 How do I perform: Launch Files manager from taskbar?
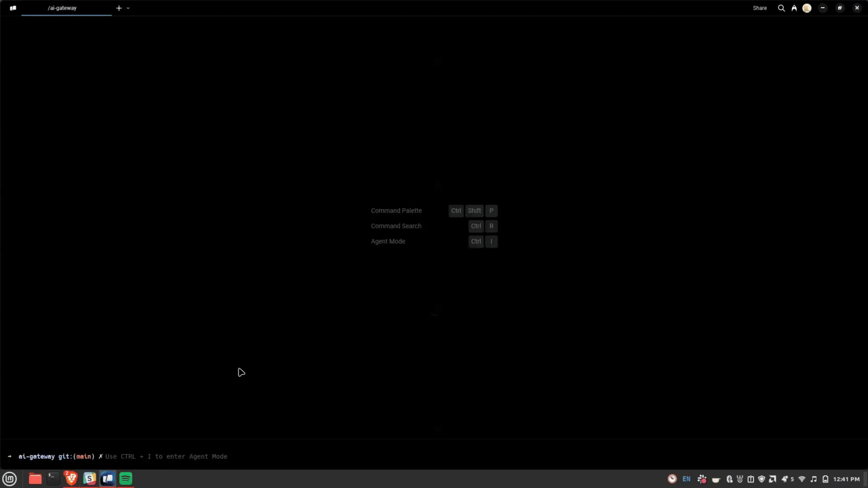(35, 479)
